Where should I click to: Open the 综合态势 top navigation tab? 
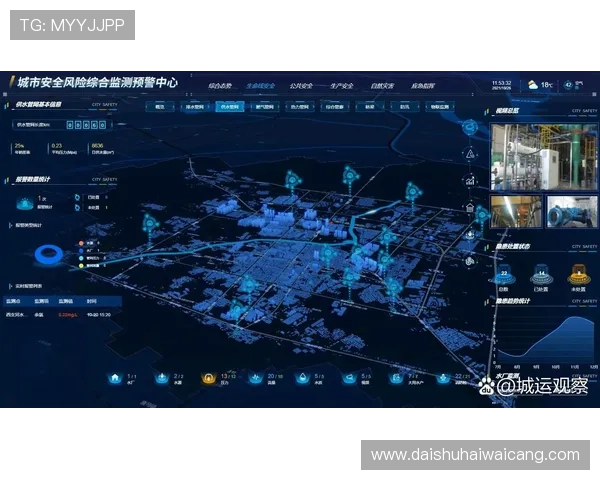coord(219,86)
